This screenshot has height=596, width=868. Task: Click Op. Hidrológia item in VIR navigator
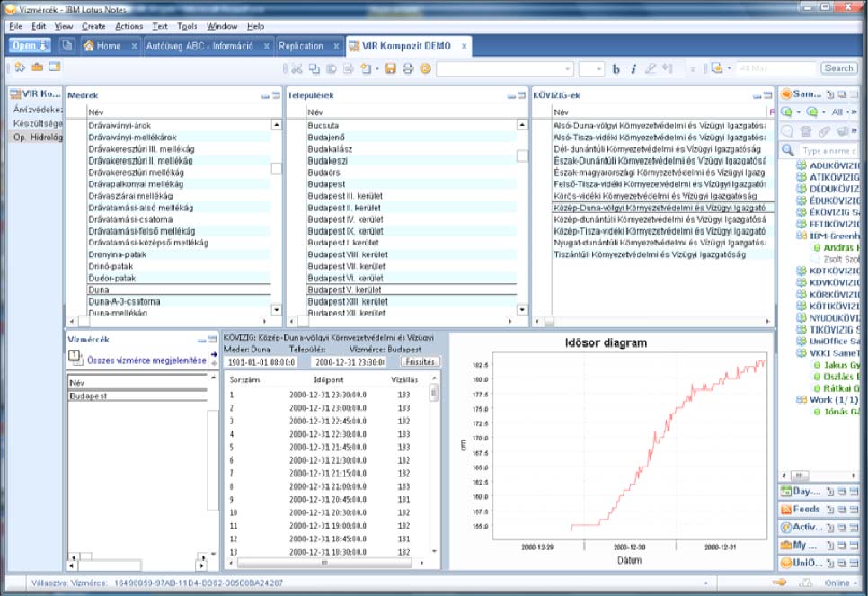[38, 137]
